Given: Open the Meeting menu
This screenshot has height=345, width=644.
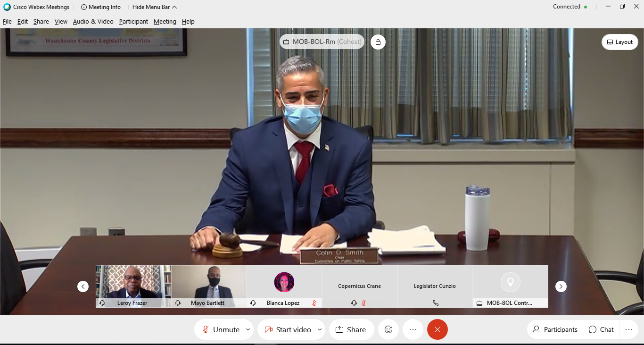Looking at the screenshot, I should point(165,22).
